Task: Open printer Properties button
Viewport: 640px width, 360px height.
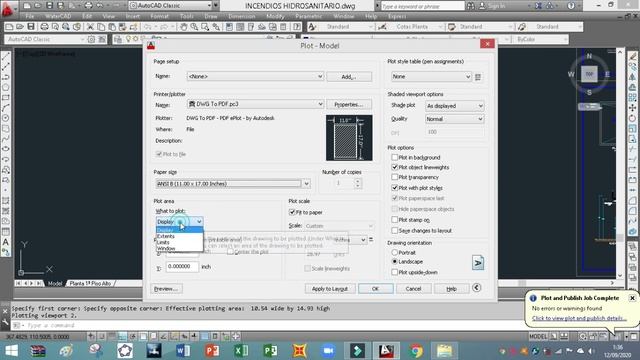Action: coord(349,104)
